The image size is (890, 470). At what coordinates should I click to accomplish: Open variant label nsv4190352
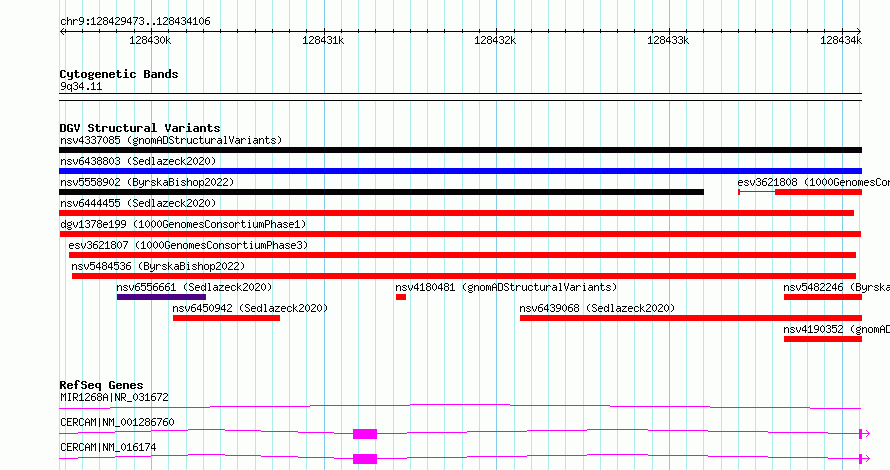[837, 329]
